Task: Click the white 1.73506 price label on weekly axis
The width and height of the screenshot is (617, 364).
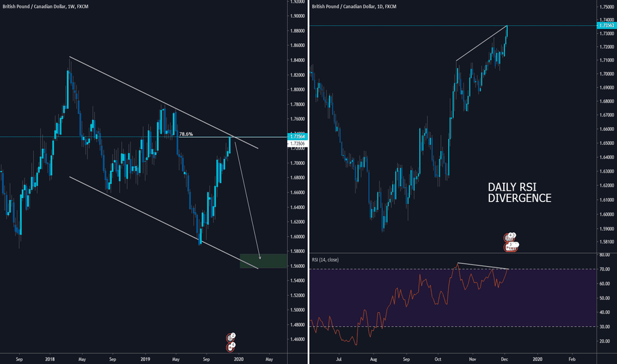Action: tap(297, 142)
